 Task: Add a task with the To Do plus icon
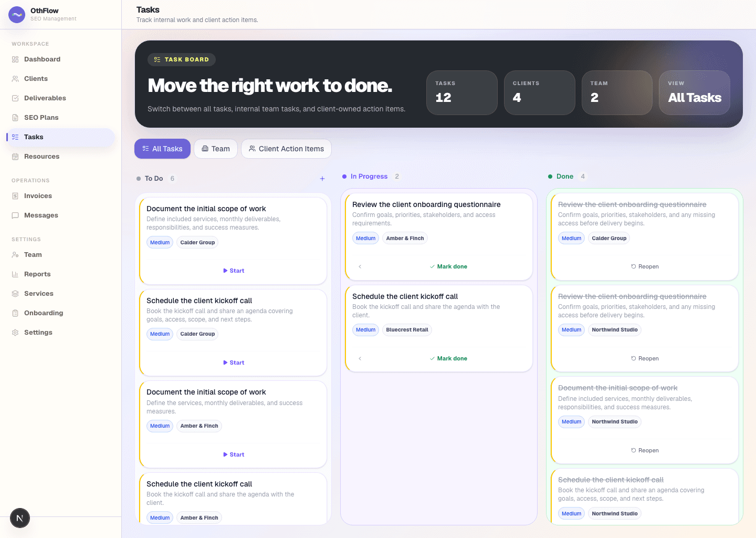322,179
